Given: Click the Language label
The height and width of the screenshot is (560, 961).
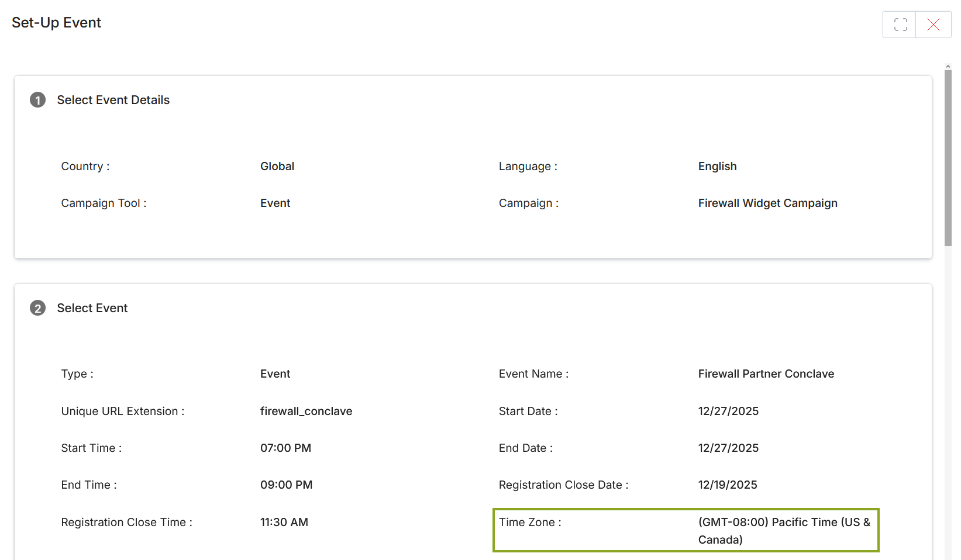Looking at the screenshot, I should tap(528, 167).
